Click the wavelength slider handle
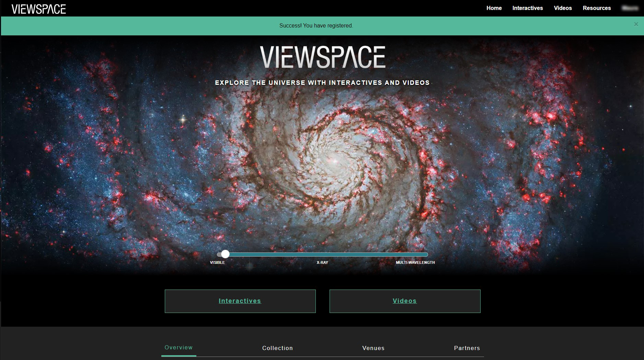The image size is (644, 360). click(x=225, y=254)
